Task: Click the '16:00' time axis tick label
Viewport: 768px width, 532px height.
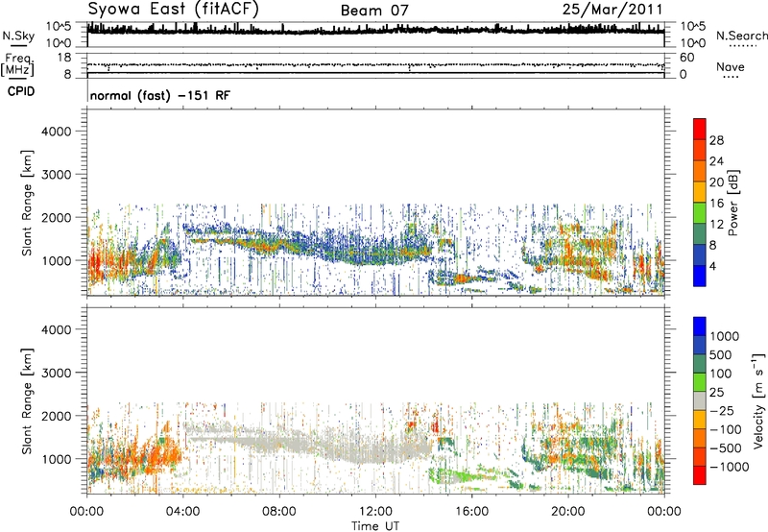Action: point(471,512)
